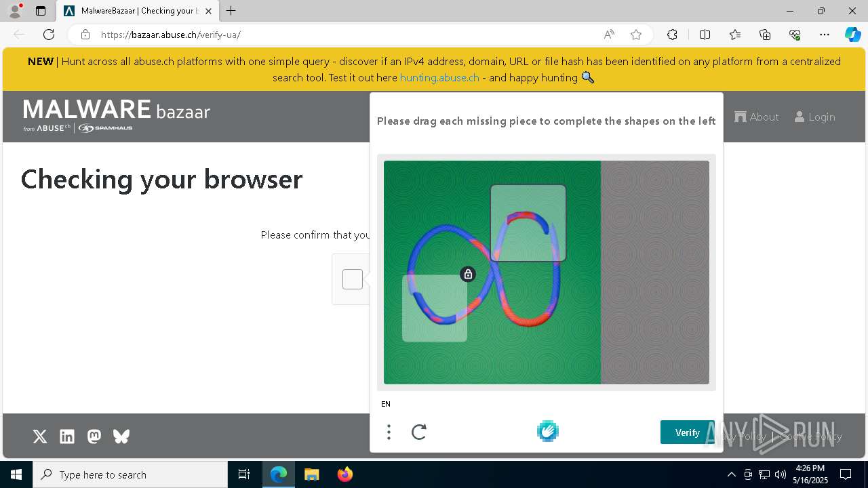868x488 pixels.
Task: Click the lock icon on captcha image
Action: point(468,274)
